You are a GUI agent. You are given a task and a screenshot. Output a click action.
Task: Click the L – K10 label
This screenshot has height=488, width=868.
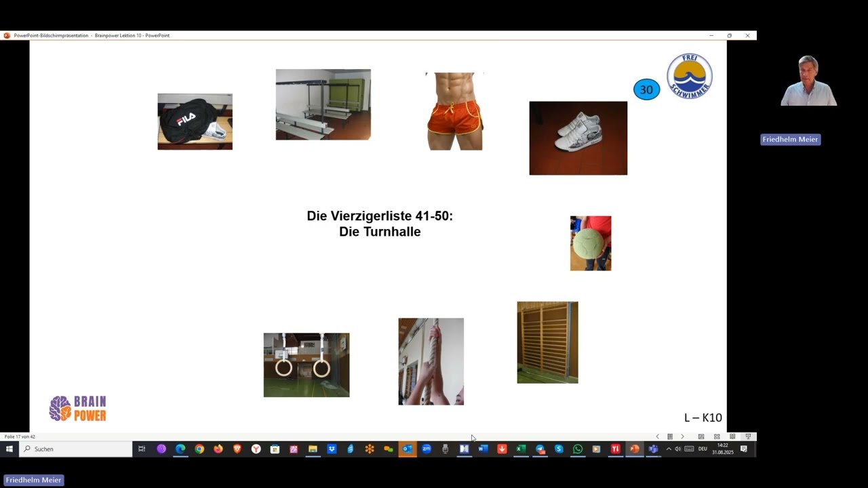pyautogui.click(x=703, y=418)
